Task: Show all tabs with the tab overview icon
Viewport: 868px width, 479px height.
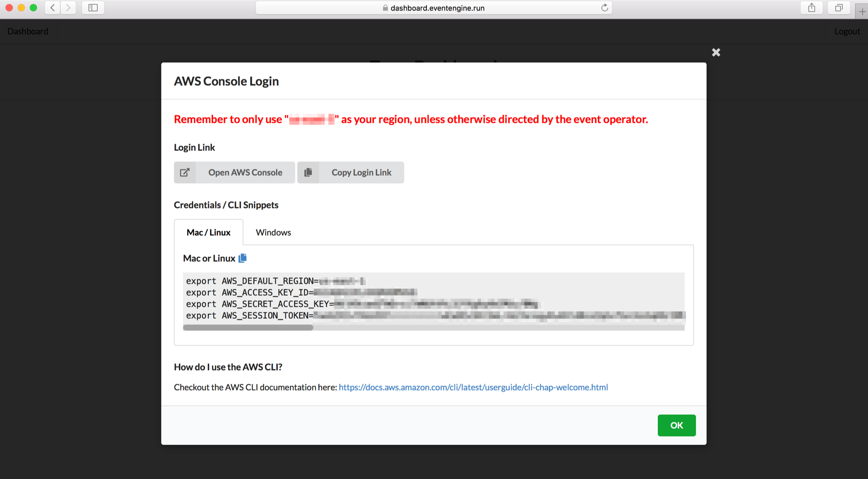Action: click(x=839, y=7)
